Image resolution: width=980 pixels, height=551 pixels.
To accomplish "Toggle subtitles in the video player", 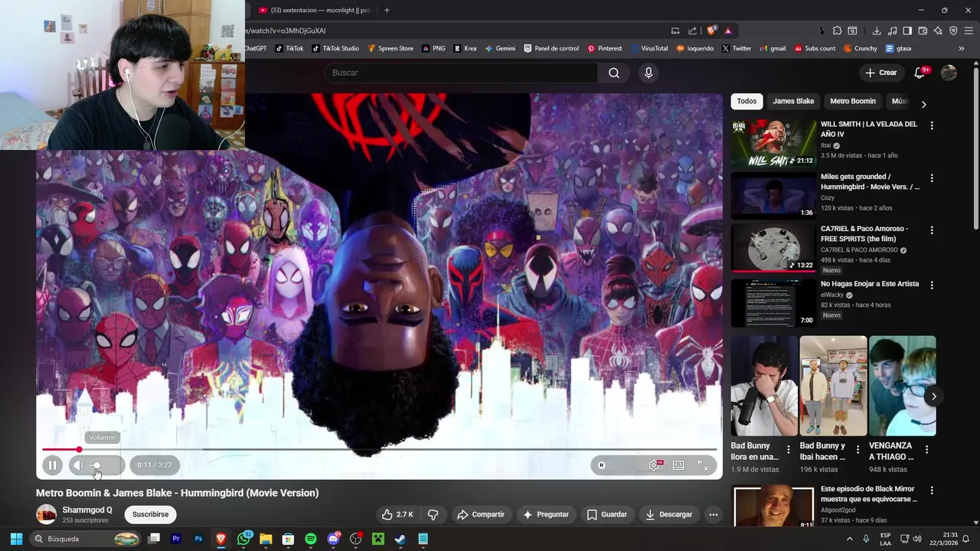I will tap(629, 465).
